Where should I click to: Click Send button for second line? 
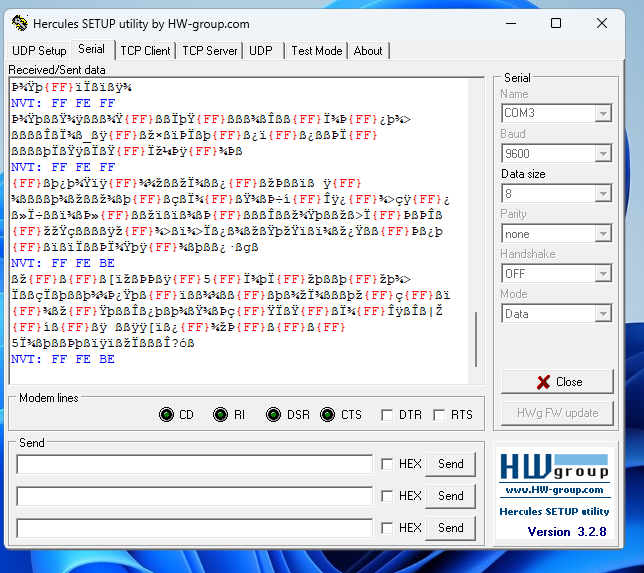click(x=451, y=496)
